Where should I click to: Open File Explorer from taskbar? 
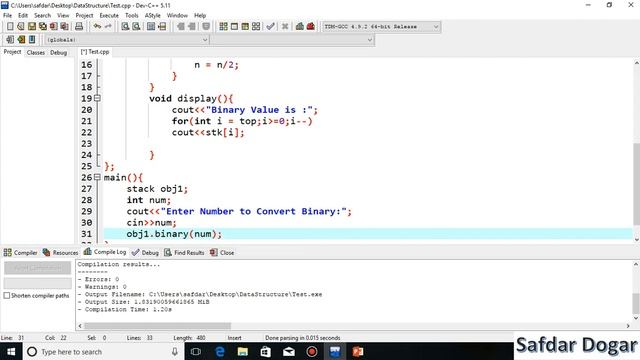coord(242,351)
